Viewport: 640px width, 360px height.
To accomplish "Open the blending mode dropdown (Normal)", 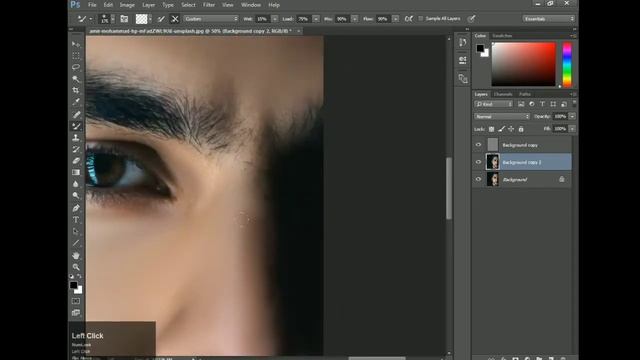I will coord(502,117).
